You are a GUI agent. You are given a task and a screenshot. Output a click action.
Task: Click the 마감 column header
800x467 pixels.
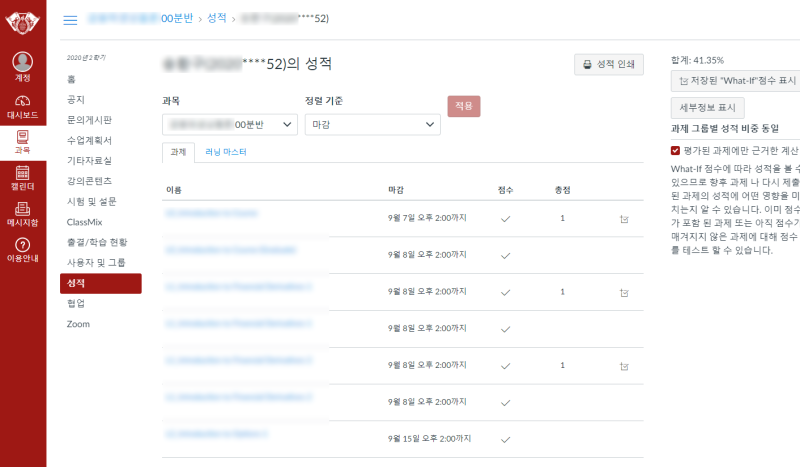(x=396, y=190)
